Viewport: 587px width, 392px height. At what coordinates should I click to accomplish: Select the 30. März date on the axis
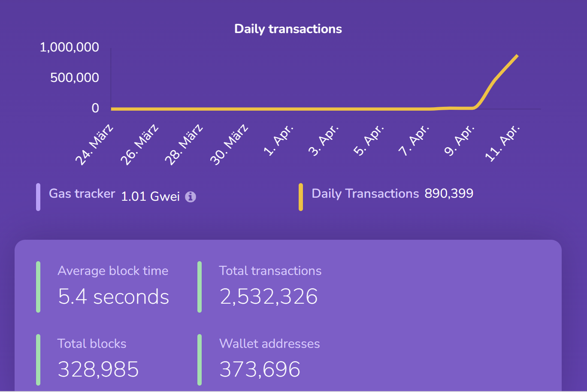pyautogui.click(x=229, y=144)
